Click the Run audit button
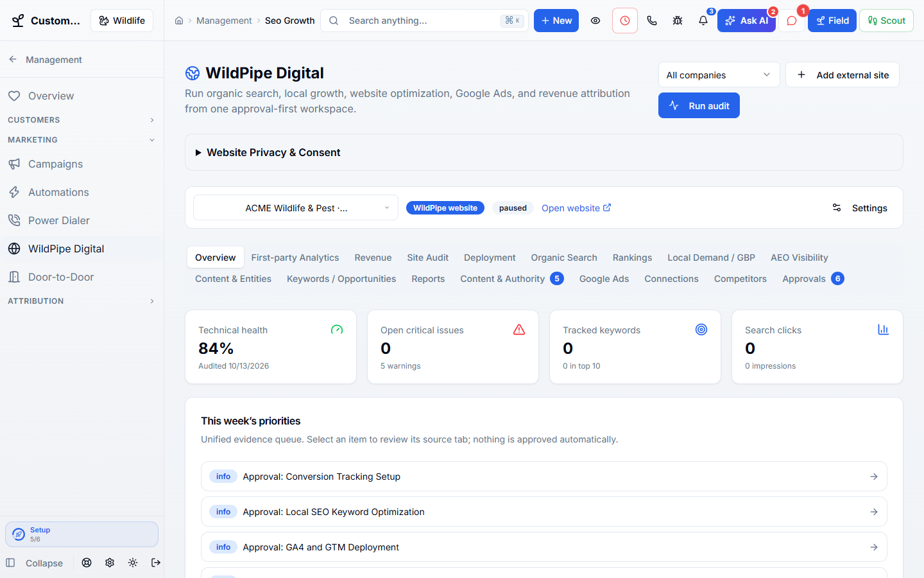The width and height of the screenshot is (924, 578). click(x=699, y=105)
